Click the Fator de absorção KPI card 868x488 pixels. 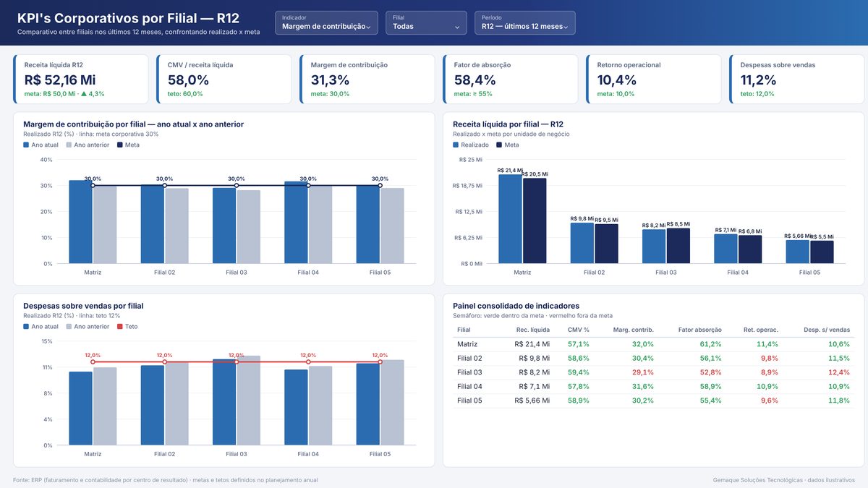pos(511,79)
